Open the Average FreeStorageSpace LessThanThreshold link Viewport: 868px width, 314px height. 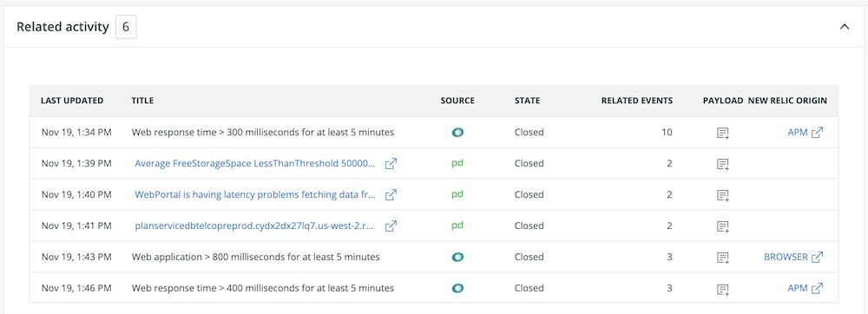[x=255, y=164]
